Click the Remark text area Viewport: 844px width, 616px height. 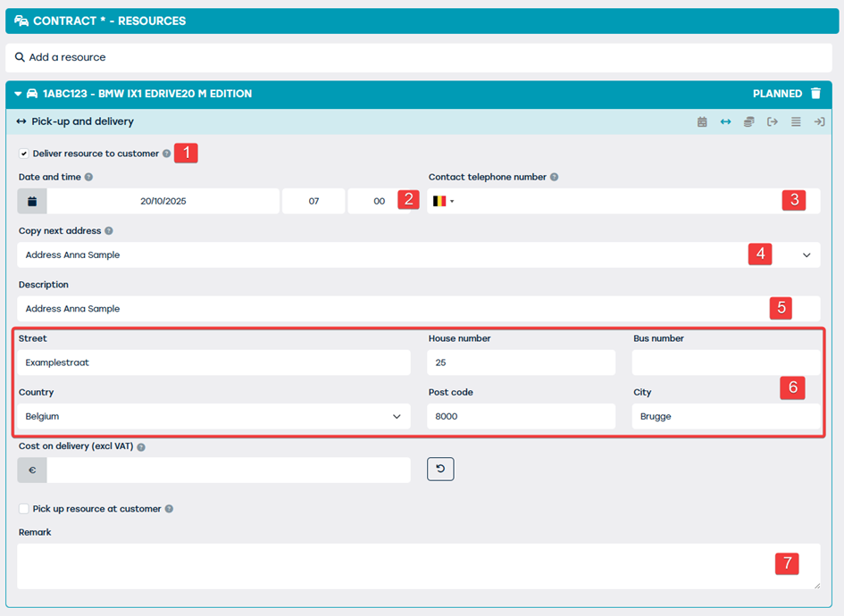click(419, 567)
